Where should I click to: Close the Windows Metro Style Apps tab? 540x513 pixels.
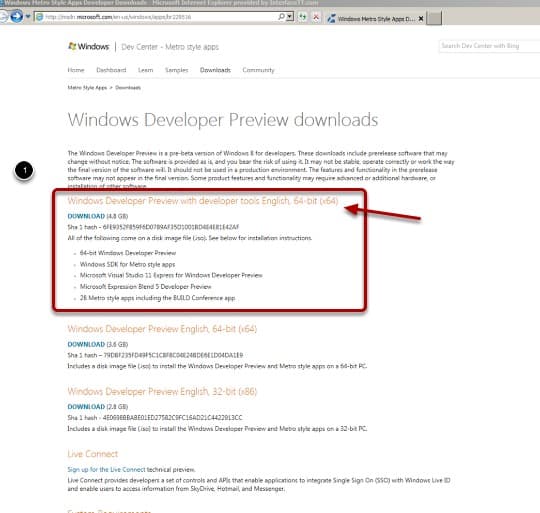point(420,19)
